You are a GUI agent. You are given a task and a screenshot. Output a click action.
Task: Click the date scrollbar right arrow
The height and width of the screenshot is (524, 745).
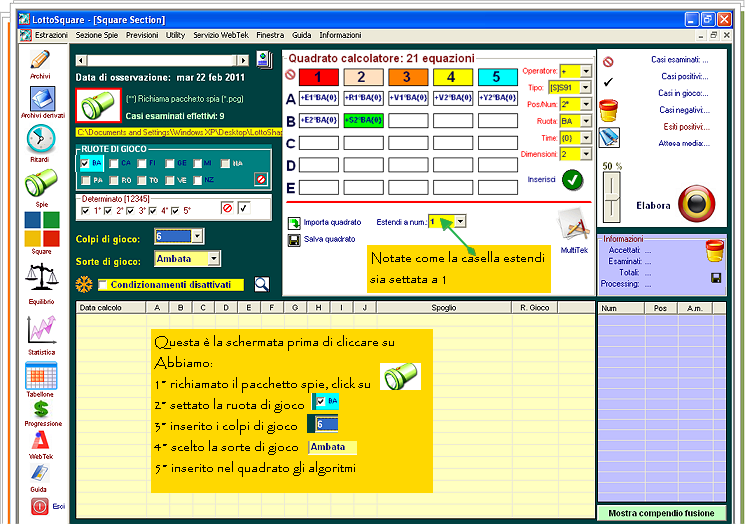243,60
